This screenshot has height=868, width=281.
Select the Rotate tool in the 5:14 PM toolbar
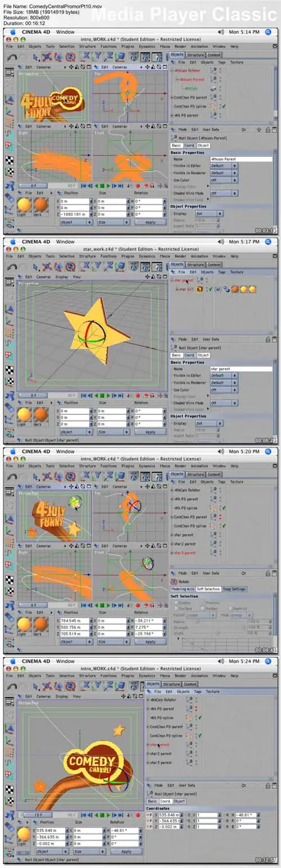(70, 57)
